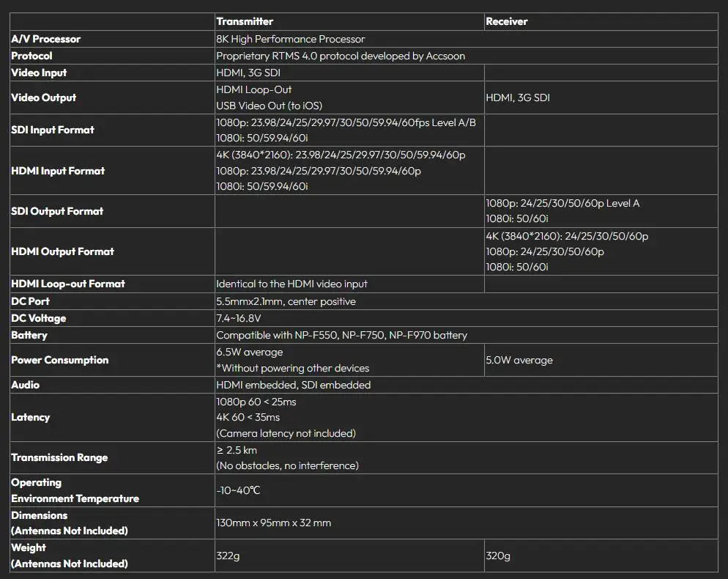
Task: Click '1080i: 50/59.94/60i' under HDMI Input Format
Action: 262,186
